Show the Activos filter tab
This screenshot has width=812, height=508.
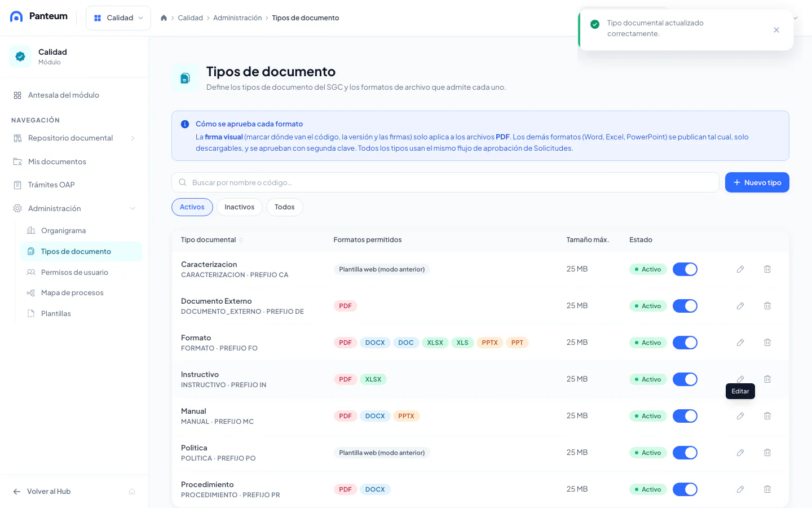click(x=192, y=207)
